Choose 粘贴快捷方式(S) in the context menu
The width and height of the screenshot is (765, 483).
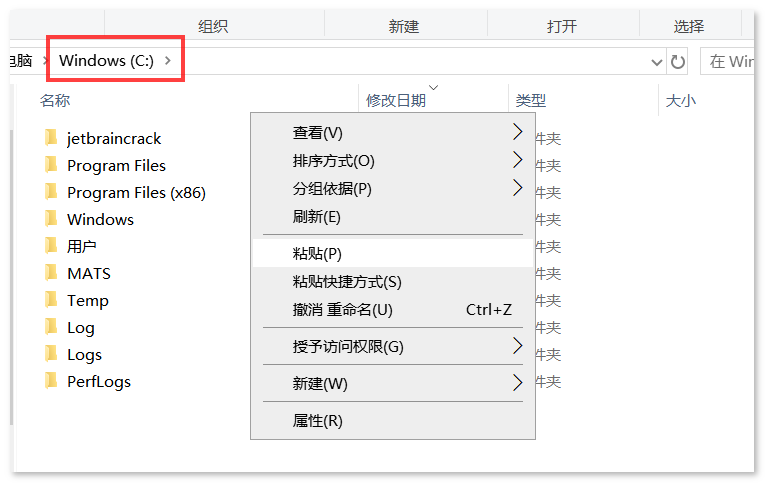point(393,282)
